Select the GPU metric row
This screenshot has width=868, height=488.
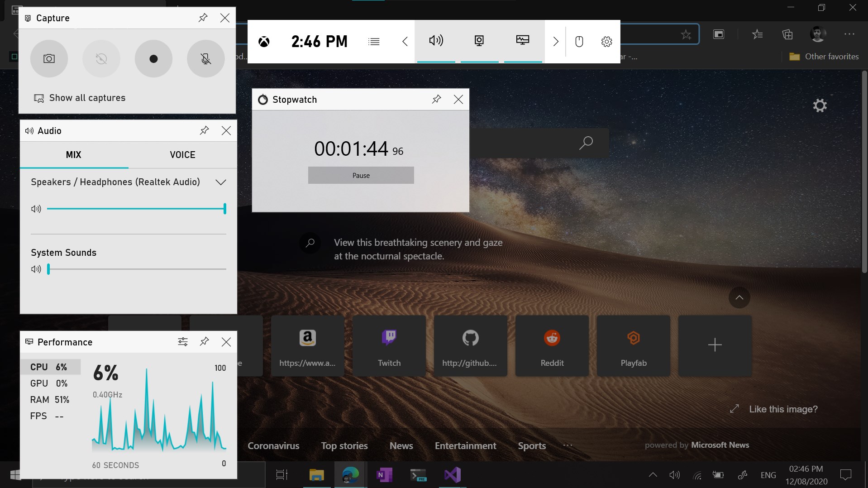pos(50,383)
